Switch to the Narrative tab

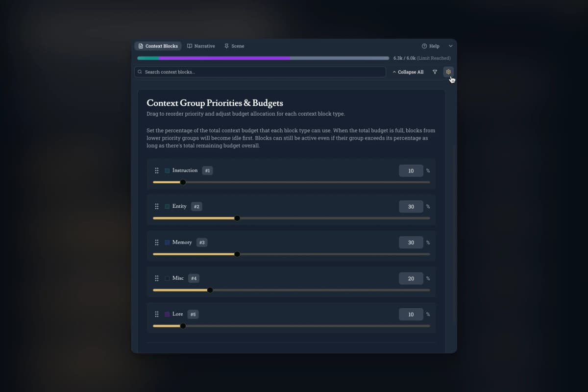tap(201, 46)
